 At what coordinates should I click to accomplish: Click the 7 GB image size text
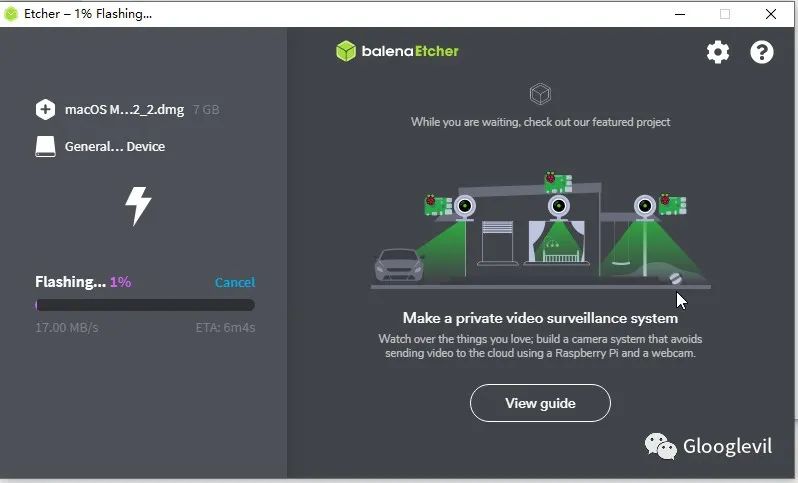coord(206,110)
